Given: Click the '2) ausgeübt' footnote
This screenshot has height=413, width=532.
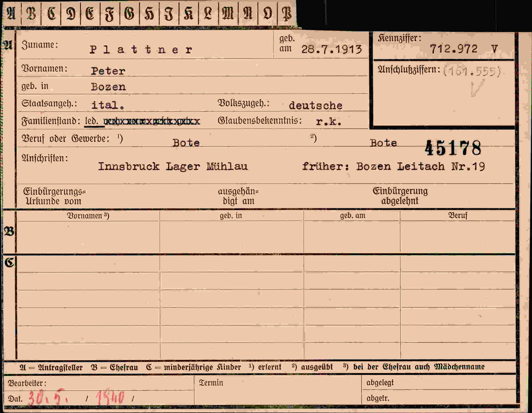Looking at the screenshot, I should [x=312, y=367].
